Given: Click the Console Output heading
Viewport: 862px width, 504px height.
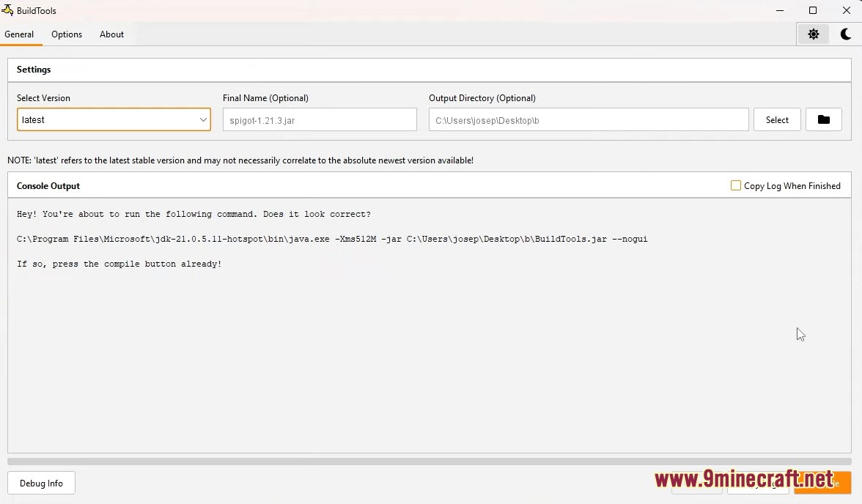Looking at the screenshot, I should (48, 186).
